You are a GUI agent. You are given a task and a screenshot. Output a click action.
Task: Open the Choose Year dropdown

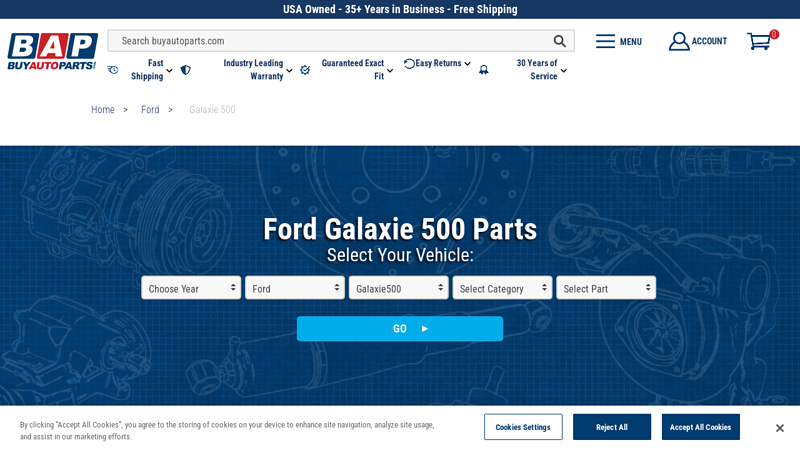coord(191,288)
